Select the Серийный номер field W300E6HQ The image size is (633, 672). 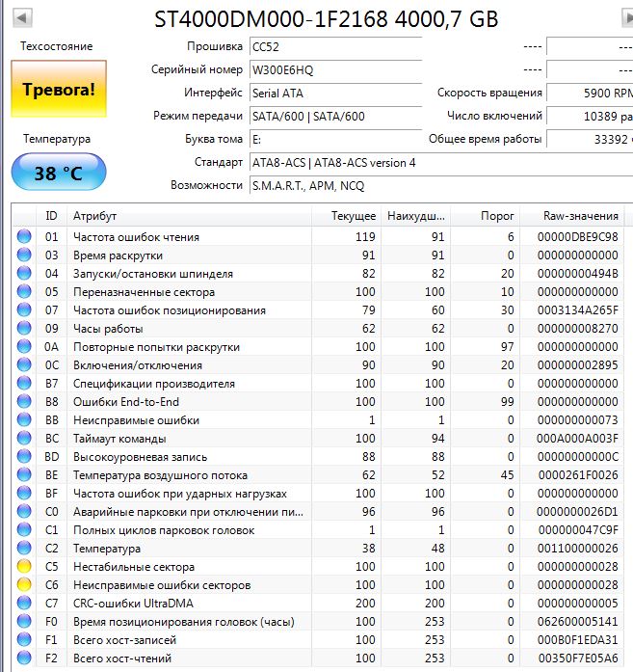pos(333,70)
